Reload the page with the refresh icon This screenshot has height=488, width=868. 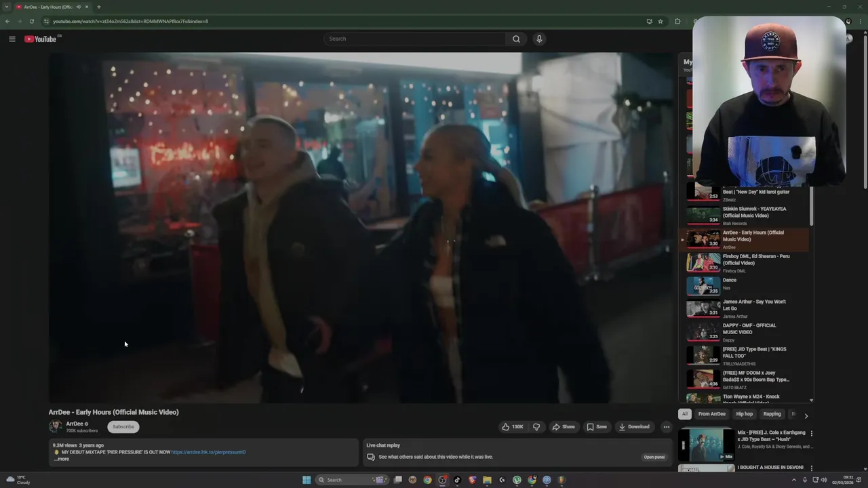coord(31,21)
